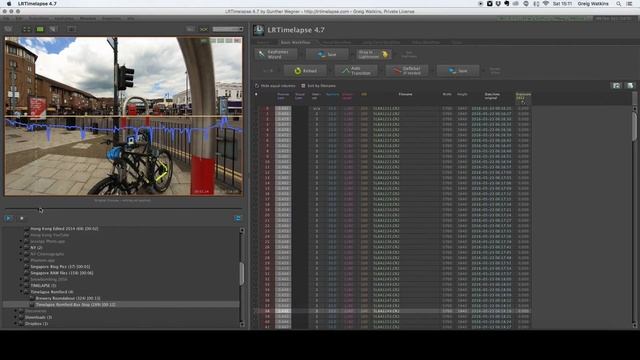Click the Save button beside Keyframes Wizard
The image size is (640, 360).
point(327,54)
